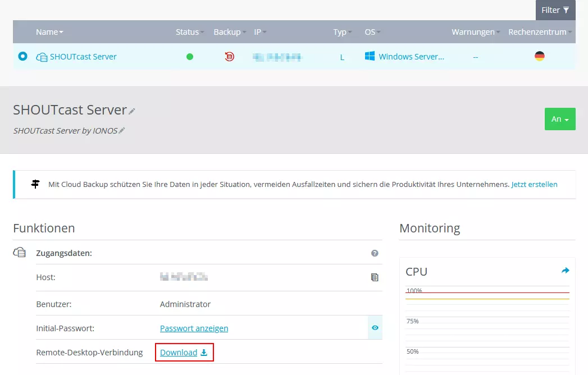Viewport: 588px width, 375px height.
Task: Click the Monitoring section heading
Action: 430,228
